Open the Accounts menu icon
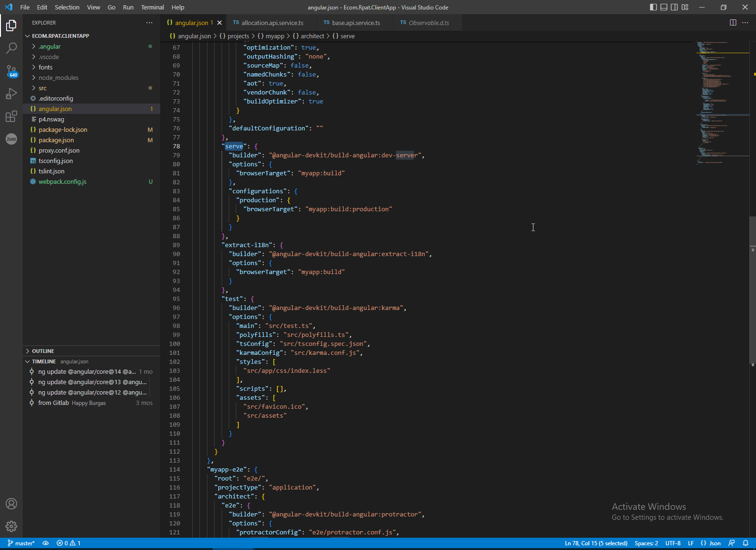This screenshot has height=550, width=756. pos(11,504)
